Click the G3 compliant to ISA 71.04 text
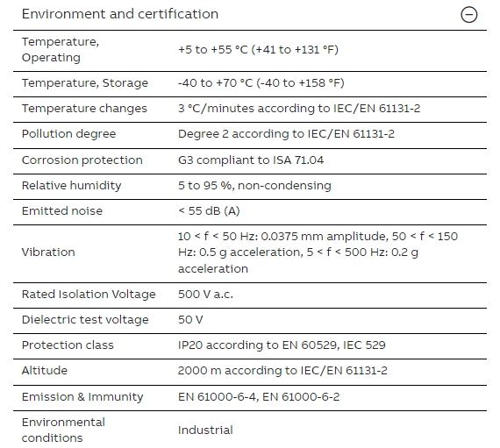500x448 pixels. tap(251, 160)
